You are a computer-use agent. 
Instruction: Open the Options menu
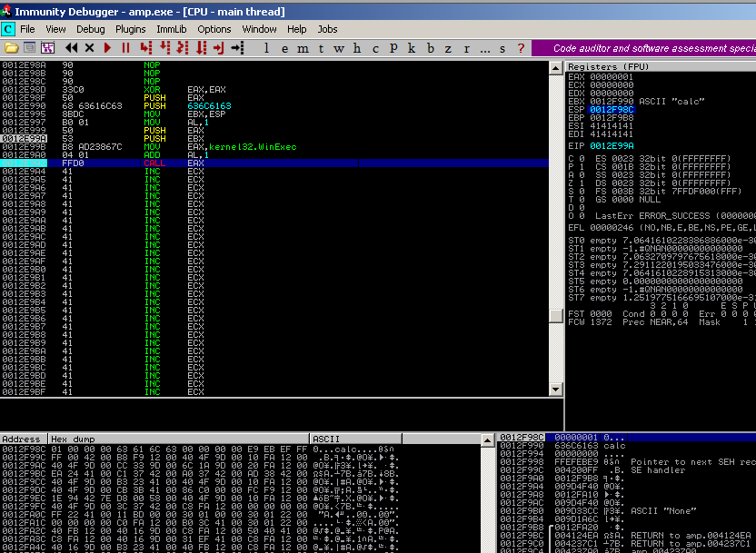(214, 29)
